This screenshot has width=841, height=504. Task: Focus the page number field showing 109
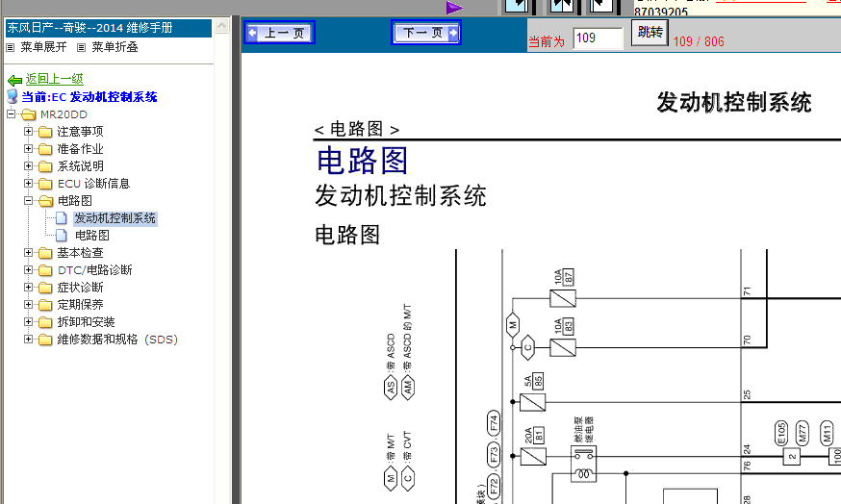pos(598,38)
